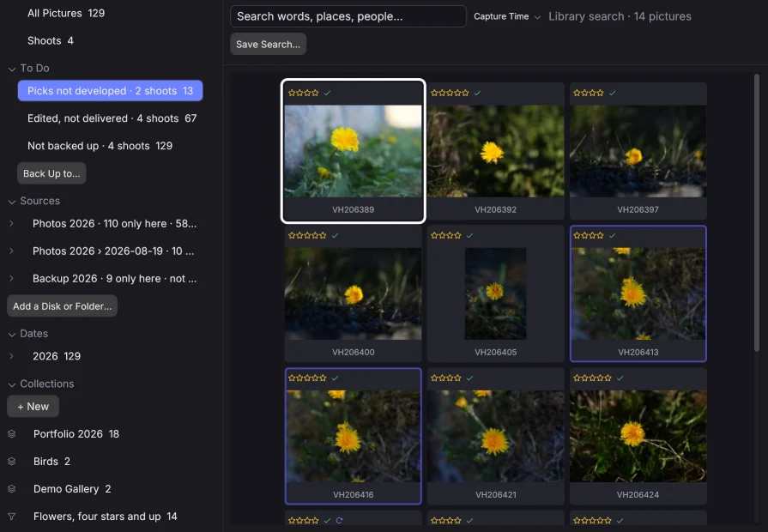Expand the 2026 date group
Screen dimensions: 768x532
click(11, 356)
